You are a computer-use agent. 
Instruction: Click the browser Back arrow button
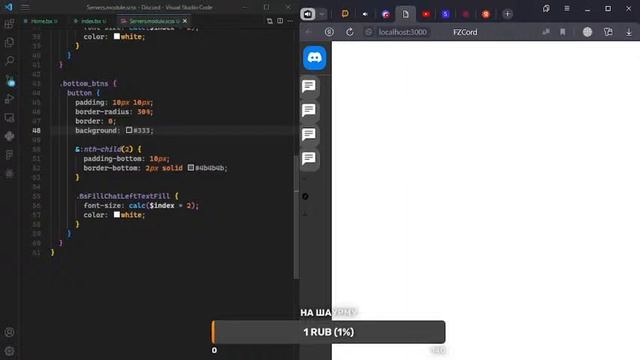(309, 32)
